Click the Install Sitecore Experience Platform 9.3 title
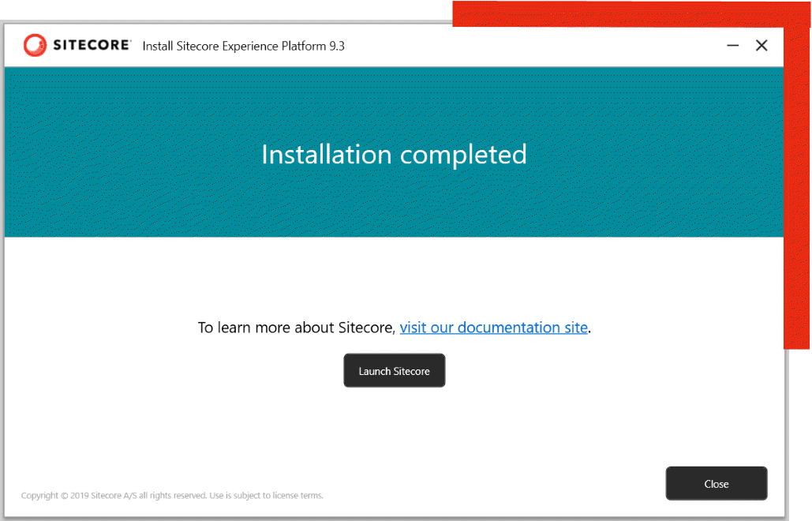Image resolution: width=812 pixels, height=521 pixels. (x=243, y=46)
